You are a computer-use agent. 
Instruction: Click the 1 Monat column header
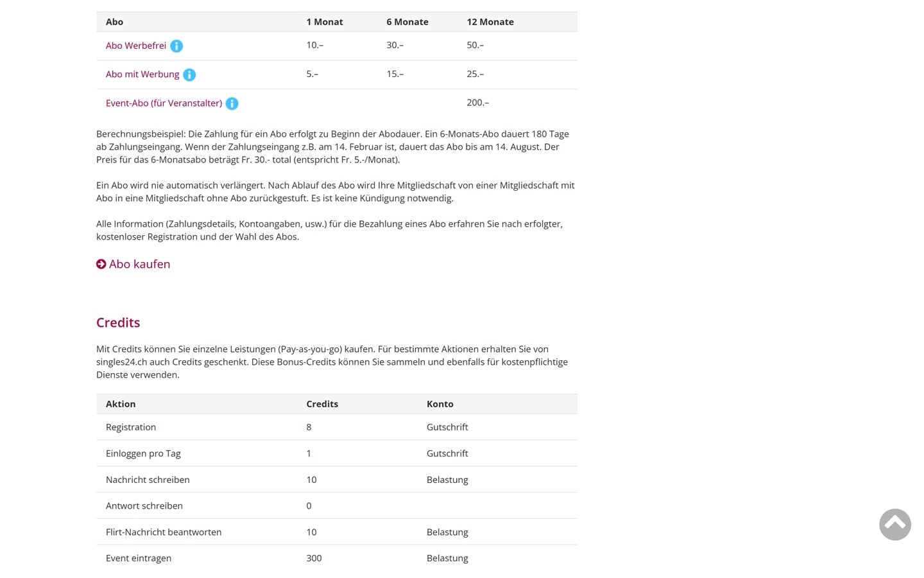click(325, 22)
